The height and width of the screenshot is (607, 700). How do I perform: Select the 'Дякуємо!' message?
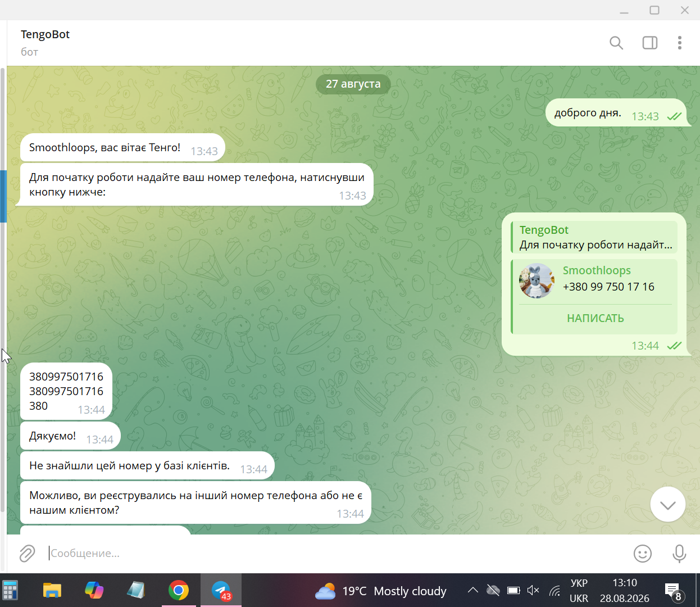tap(70, 436)
